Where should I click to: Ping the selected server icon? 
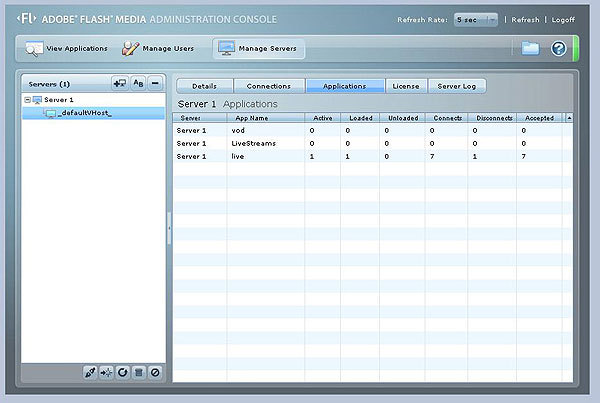(x=106, y=372)
